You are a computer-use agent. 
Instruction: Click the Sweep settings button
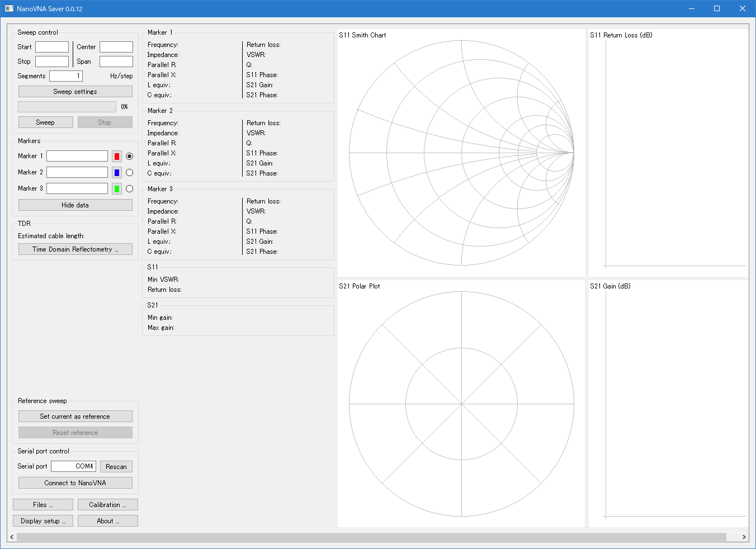75,92
